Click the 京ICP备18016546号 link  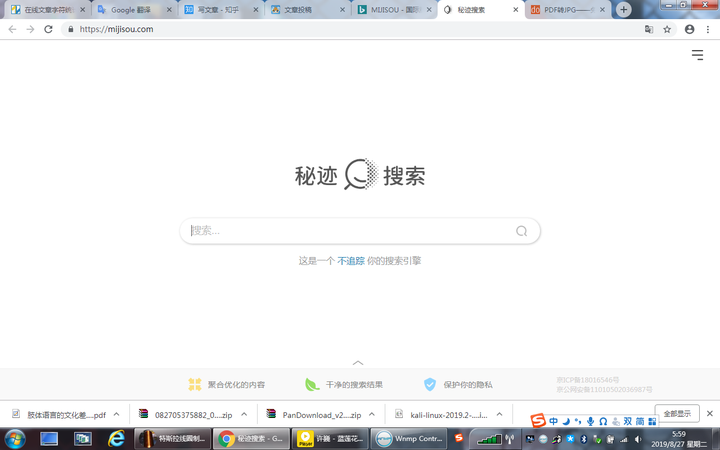coord(588,380)
